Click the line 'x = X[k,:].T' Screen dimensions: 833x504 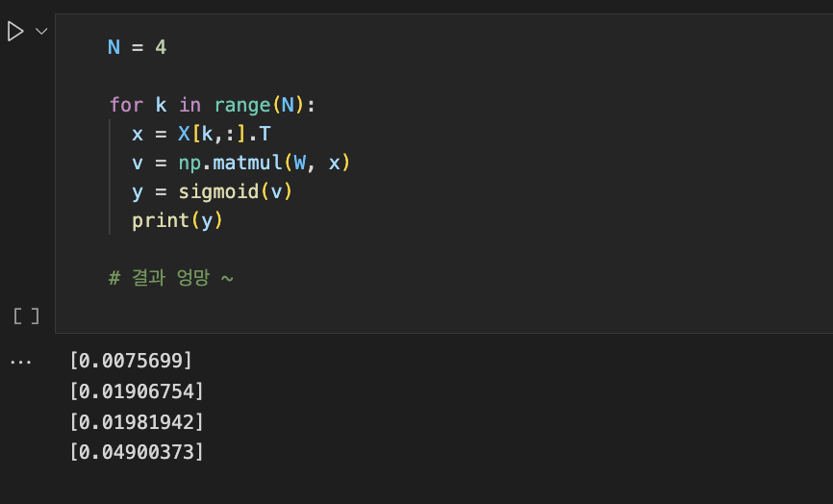click(x=201, y=134)
